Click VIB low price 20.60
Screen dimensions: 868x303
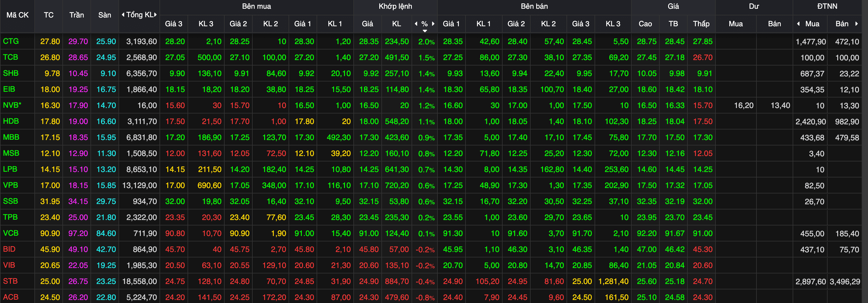click(702, 266)
